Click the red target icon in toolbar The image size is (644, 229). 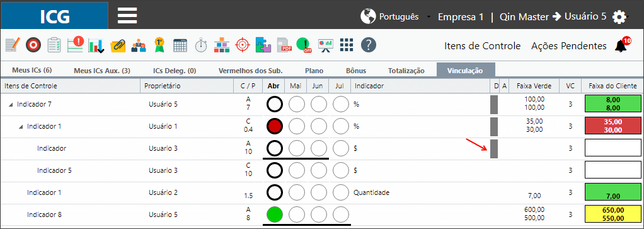[243, 44]
